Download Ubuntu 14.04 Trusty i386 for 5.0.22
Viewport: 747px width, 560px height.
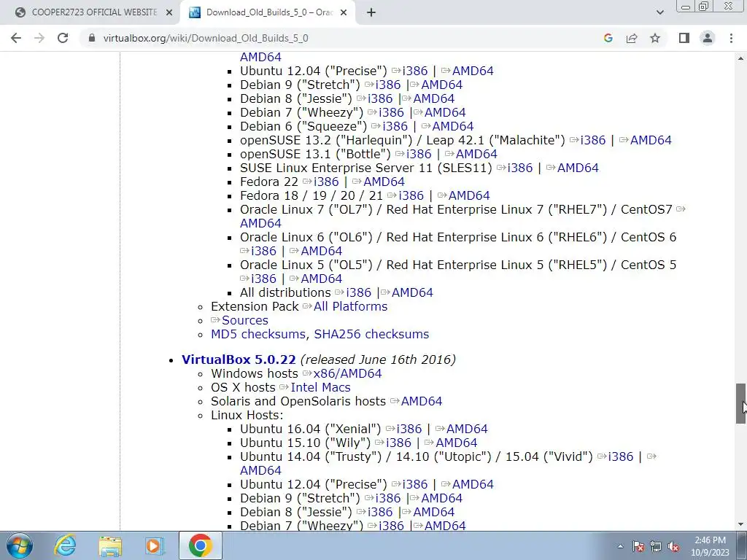(620, 456)
